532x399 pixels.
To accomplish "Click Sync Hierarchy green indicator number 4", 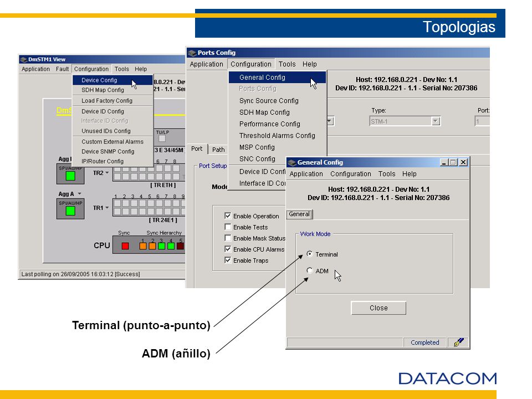I will tap(171, 246).
